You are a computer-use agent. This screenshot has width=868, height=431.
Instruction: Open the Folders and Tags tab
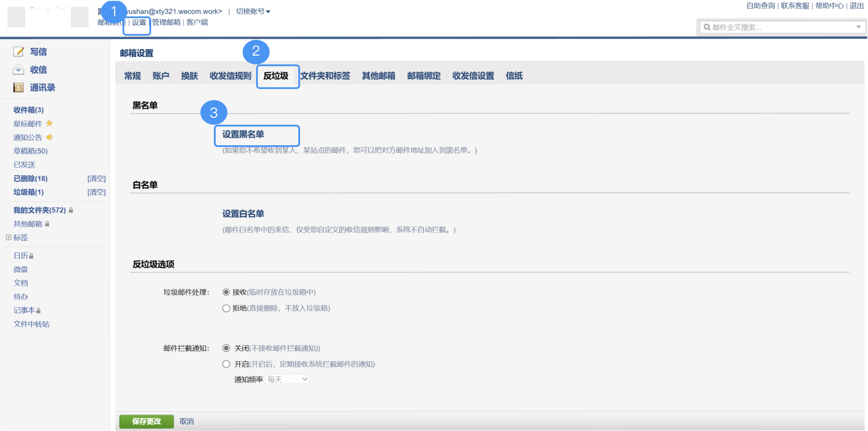[325, 76]
